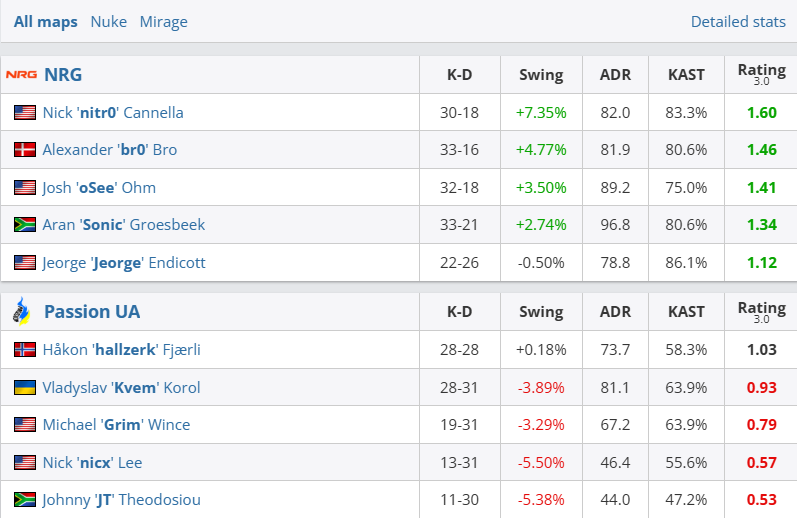Screen dimensions: 797x518
Task: Switch to the Nuke map tab
Action: click(x=108, y=21)
